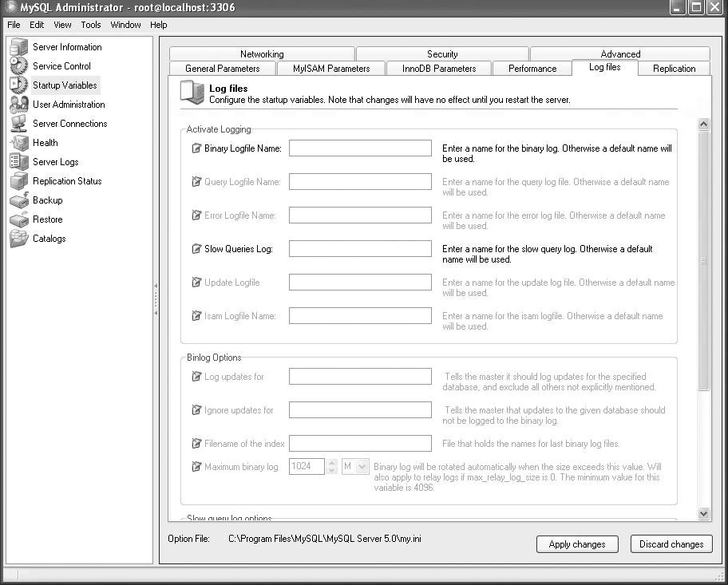Switch to the General Parameters tab
728x585 pixels.
click(x=223, y=69)
